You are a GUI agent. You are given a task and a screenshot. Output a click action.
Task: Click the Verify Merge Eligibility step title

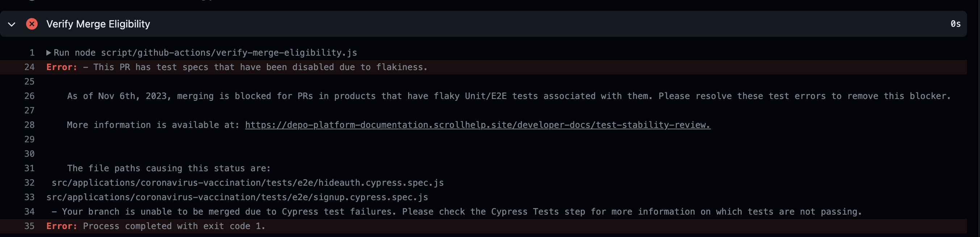98,23
